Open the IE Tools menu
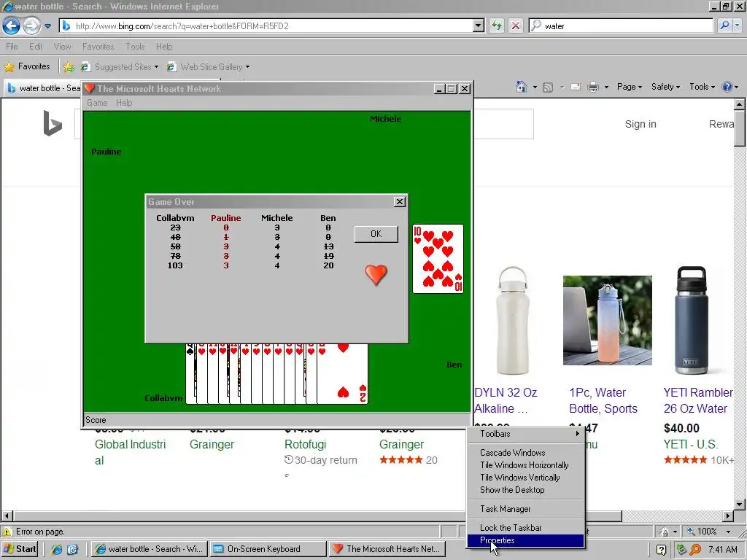Viewport: 747px width, 560px height. coord(135,46)
